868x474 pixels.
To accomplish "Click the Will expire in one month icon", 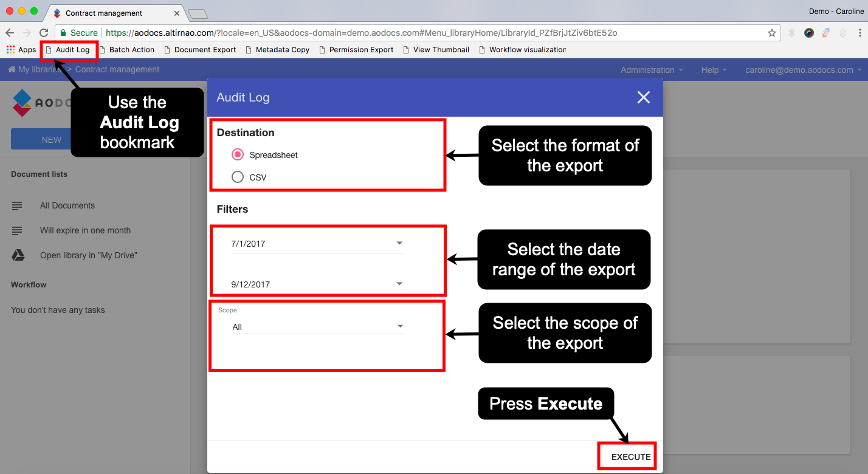I will 17,231.
